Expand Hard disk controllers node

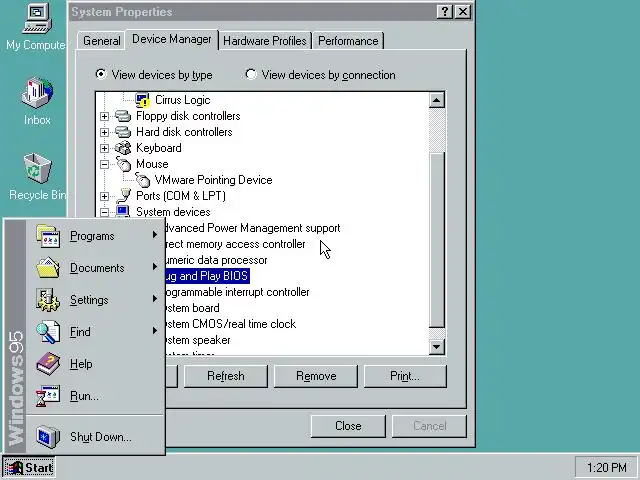point(104,133)
